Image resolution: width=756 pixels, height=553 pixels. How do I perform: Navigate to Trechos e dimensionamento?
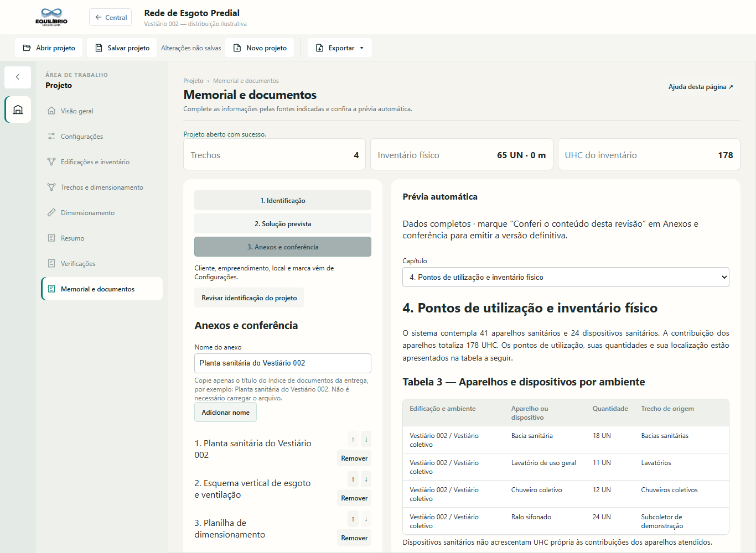click(x=102, y=187)
